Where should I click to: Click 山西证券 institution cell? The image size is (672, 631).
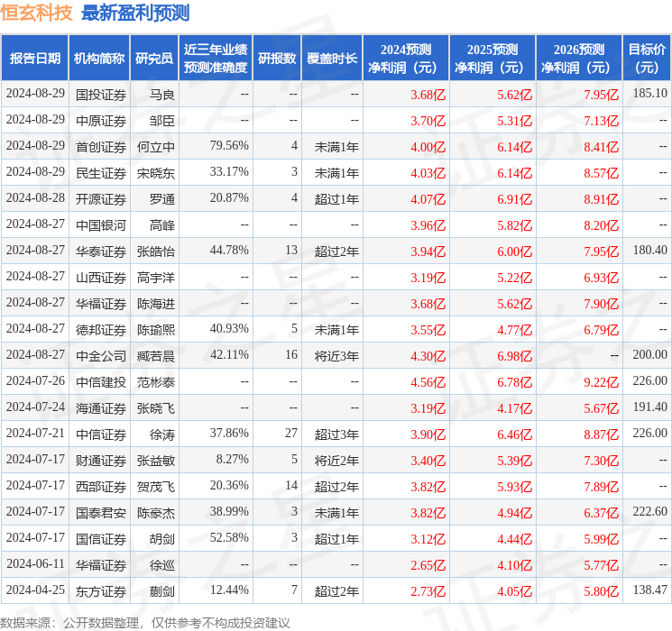(101, 278)
